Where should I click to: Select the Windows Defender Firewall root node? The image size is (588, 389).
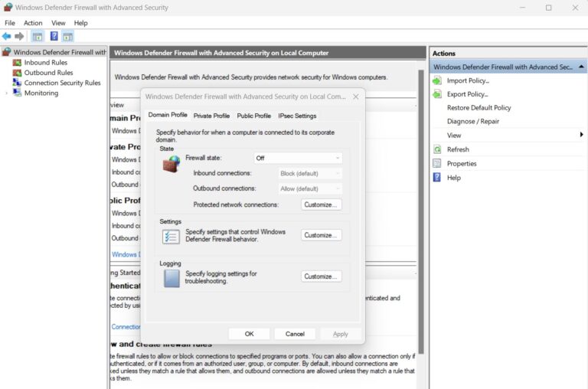coord(60,52)
